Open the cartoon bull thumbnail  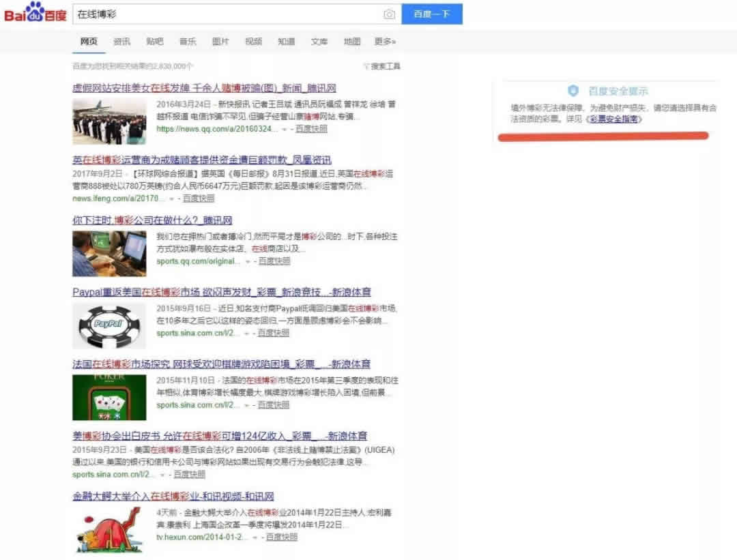(x=109, y=530)
